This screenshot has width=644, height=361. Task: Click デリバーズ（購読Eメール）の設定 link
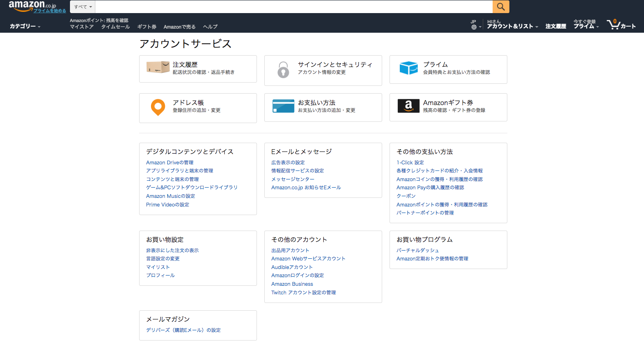click(x=183, y=330)
